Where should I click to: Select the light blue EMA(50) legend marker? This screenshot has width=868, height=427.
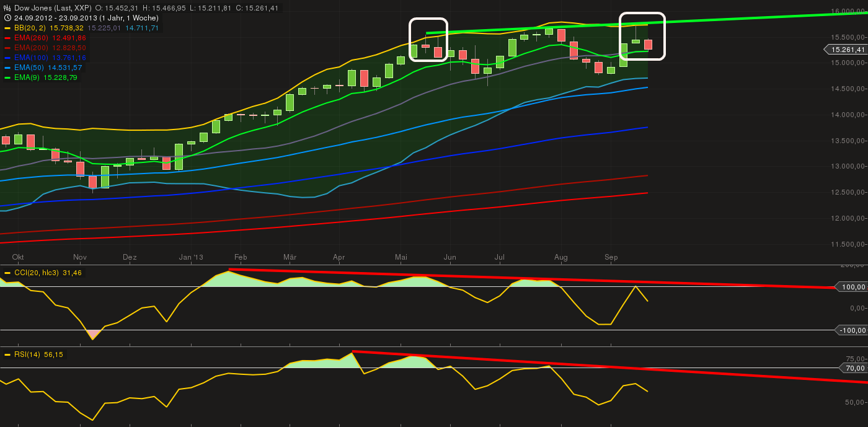click(x=7, y=68)
